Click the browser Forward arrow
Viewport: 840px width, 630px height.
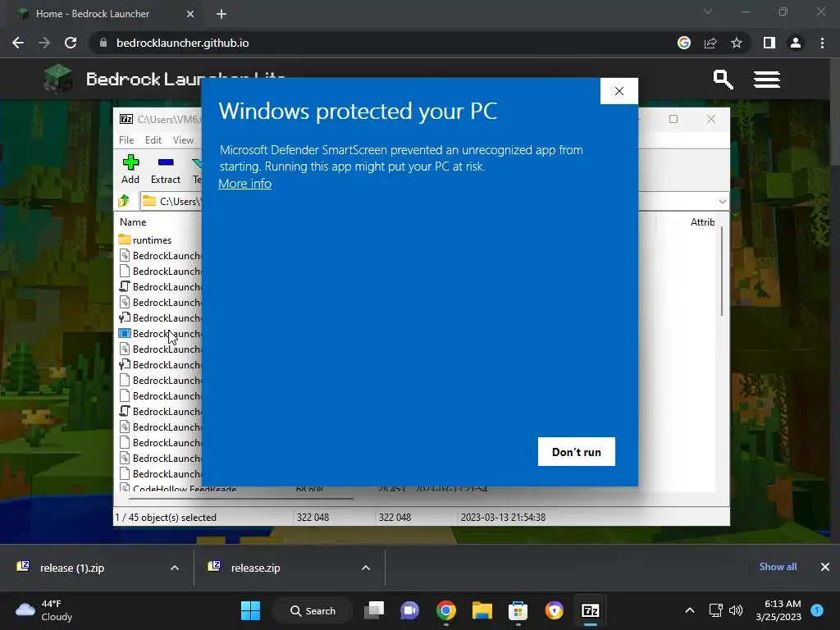(44, 43)
